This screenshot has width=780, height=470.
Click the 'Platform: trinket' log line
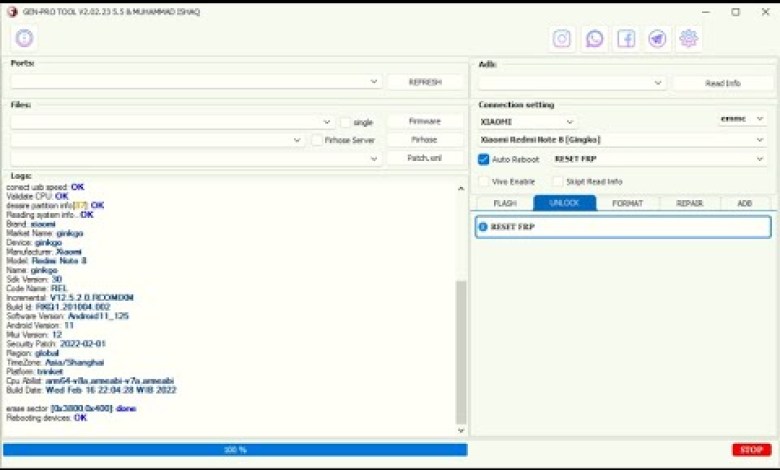pos(34,372)
